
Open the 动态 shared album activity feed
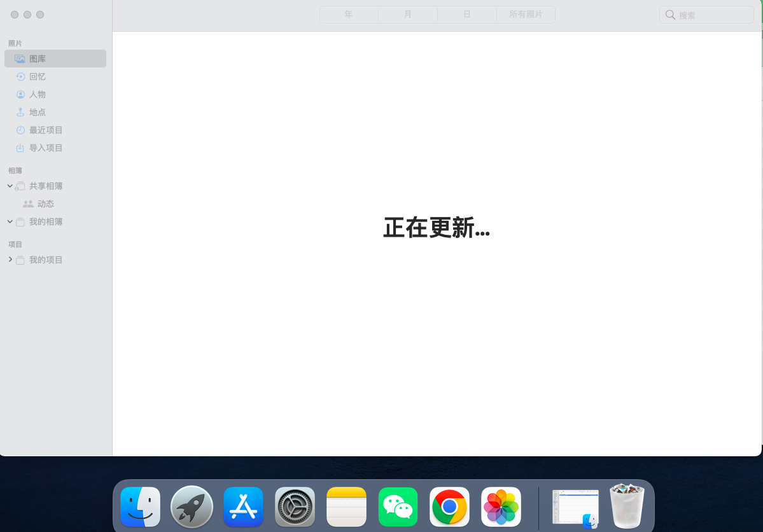point(46,203)
